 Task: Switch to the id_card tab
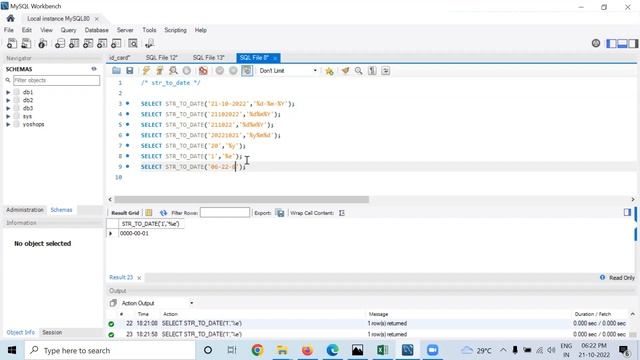[x=120, y=58]
